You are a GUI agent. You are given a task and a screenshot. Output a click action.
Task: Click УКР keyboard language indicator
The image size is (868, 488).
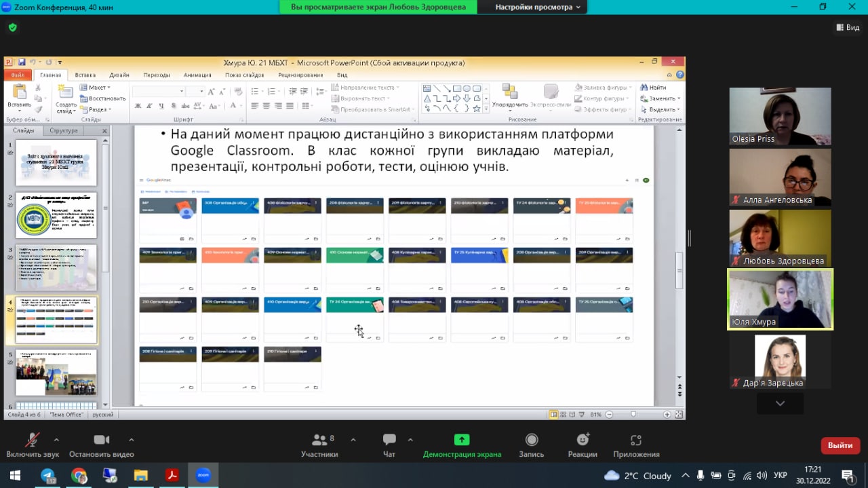[781, 475]
